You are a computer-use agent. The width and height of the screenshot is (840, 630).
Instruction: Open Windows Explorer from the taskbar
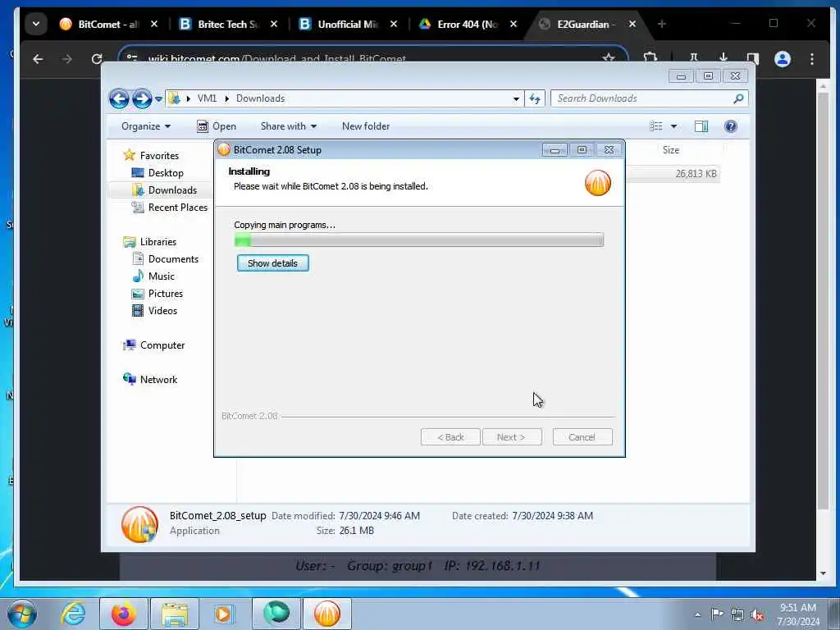click(175, 614)
